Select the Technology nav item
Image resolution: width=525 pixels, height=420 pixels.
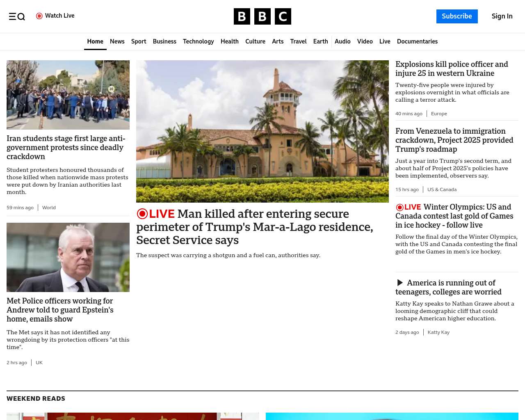point(199,41)
